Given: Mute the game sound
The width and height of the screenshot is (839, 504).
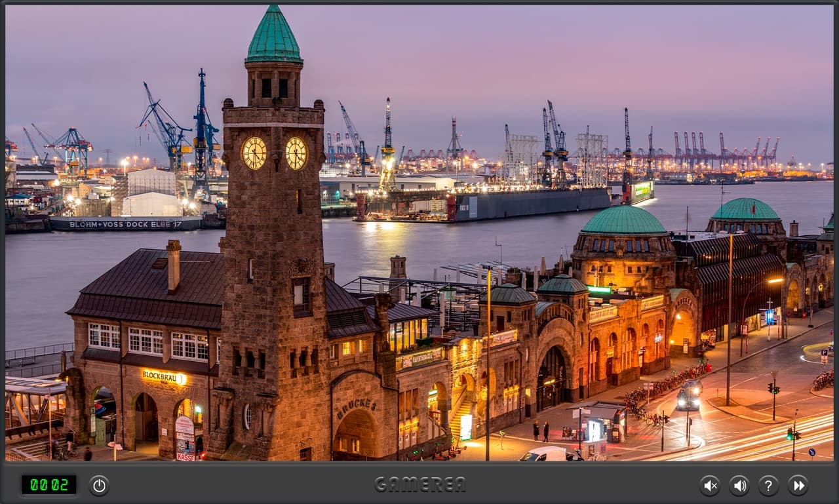Looking at the screenshot, I should (710, 485).
